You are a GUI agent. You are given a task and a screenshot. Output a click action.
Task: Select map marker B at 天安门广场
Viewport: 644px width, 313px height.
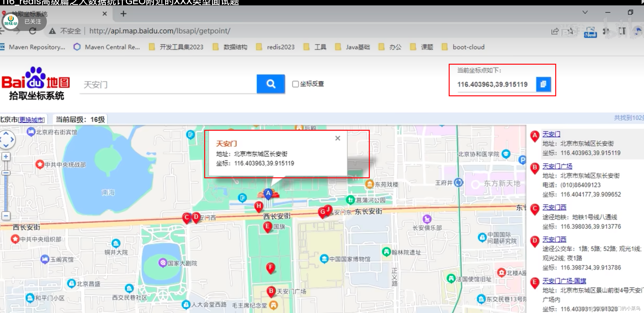point(271,291)
